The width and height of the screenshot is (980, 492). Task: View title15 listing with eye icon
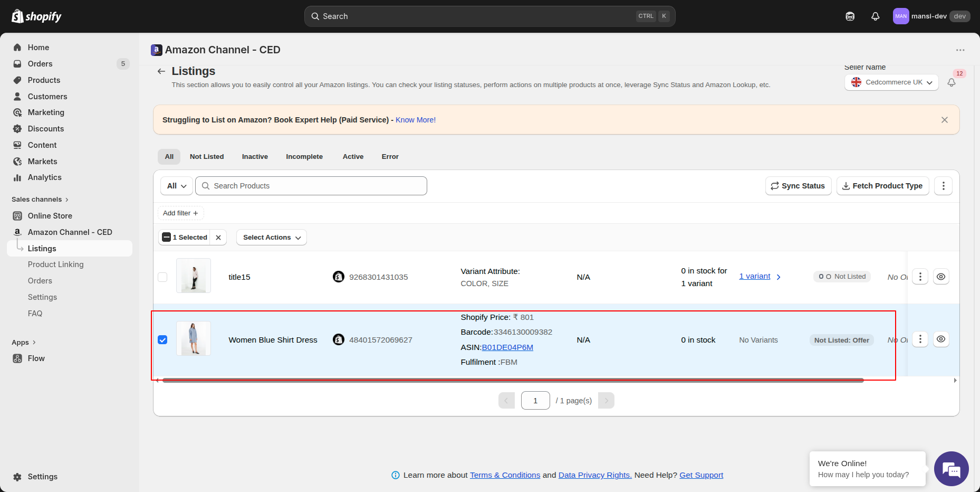pyautogui.click(x=941, y=277)
